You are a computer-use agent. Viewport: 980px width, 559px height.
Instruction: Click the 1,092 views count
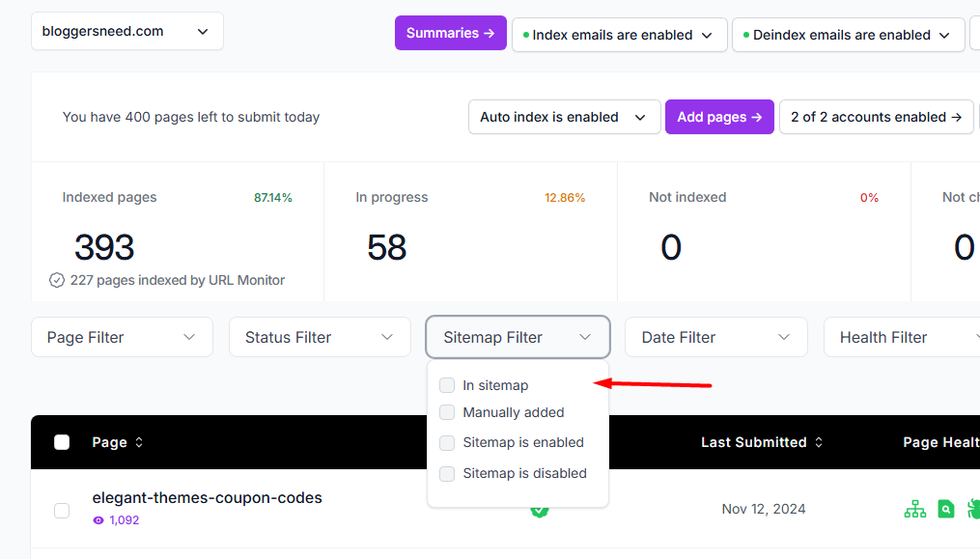[125, 520]
